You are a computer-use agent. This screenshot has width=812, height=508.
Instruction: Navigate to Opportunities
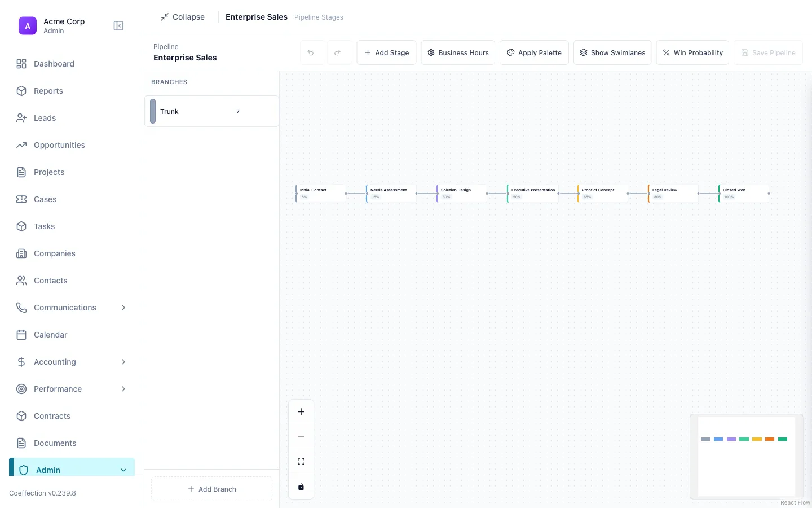(72, 145)
